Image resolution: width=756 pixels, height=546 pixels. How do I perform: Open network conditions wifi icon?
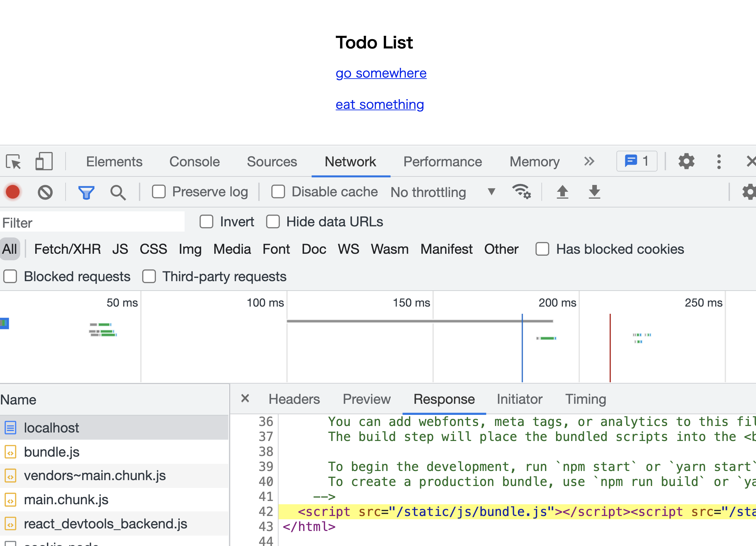click(x=521, y=192)
